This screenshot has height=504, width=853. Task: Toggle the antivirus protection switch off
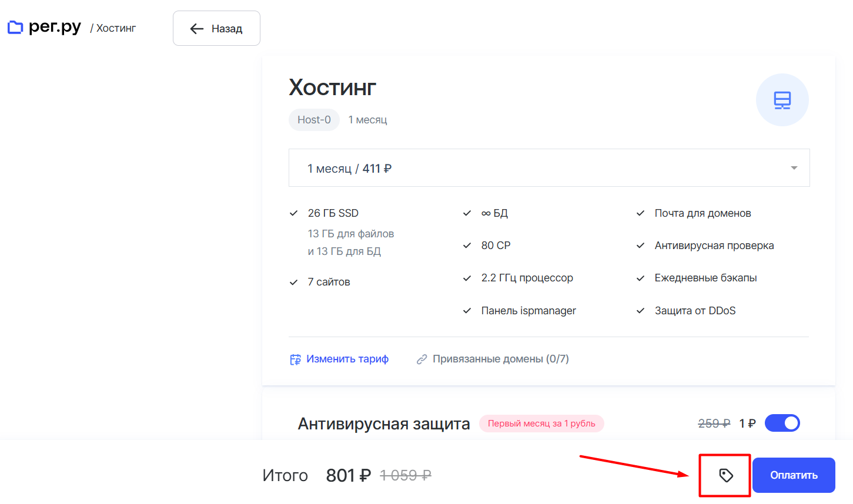tap(782, 422)
